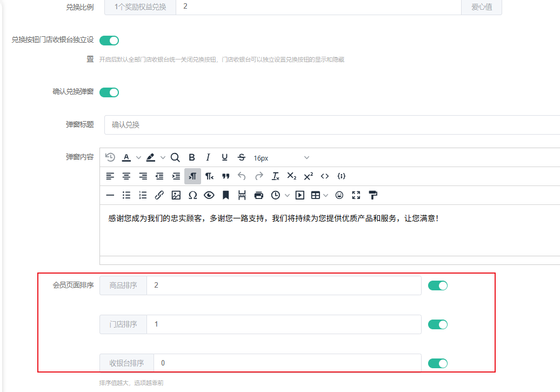Toggle the 收银台排序 switch
Viewport: 560px width, 392px height.
(x=437, y=363)
